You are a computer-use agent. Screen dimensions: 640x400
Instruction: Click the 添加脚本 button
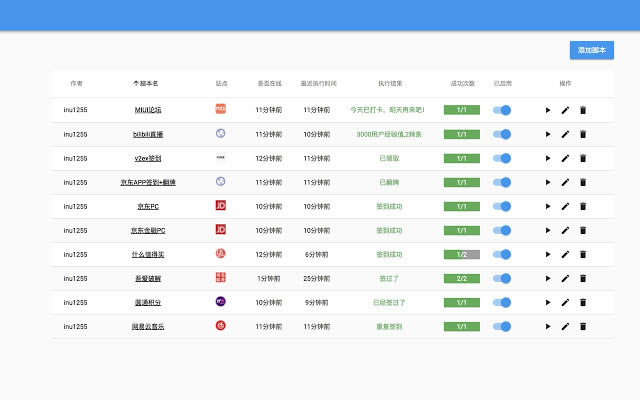click(x=592, y=50)
